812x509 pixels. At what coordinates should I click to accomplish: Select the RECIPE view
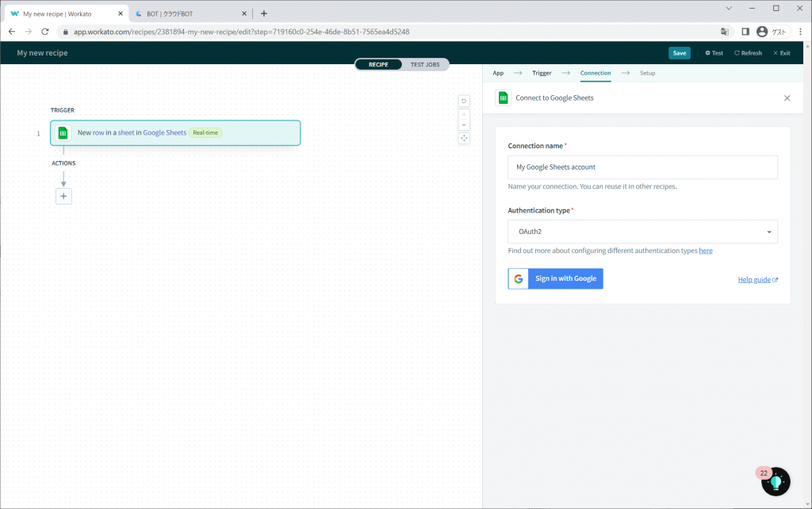point(378,65)
